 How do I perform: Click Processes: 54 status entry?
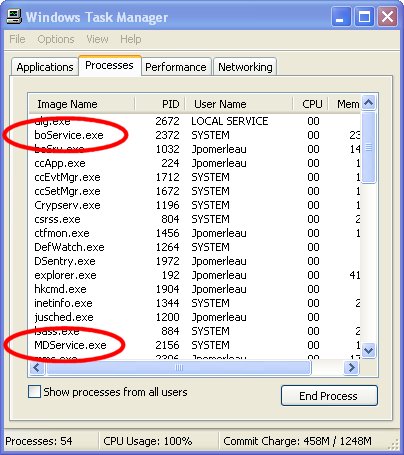(x=39, y=441)
